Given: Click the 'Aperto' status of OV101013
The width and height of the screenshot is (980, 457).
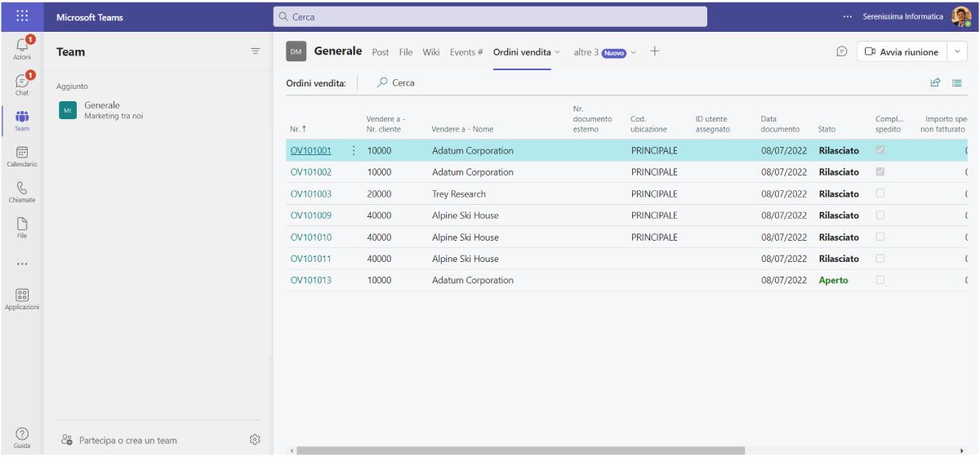Looking at the screenshot, I should [x=834, y=280].
